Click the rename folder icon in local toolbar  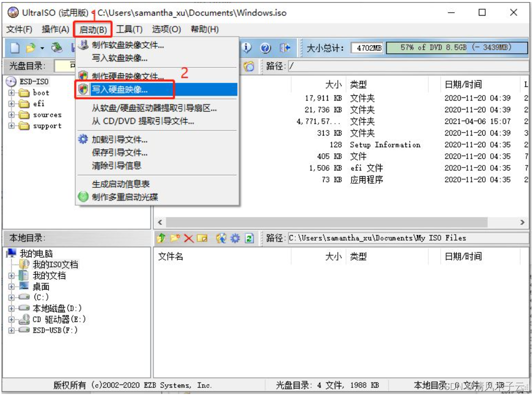[x=202, y=238]
